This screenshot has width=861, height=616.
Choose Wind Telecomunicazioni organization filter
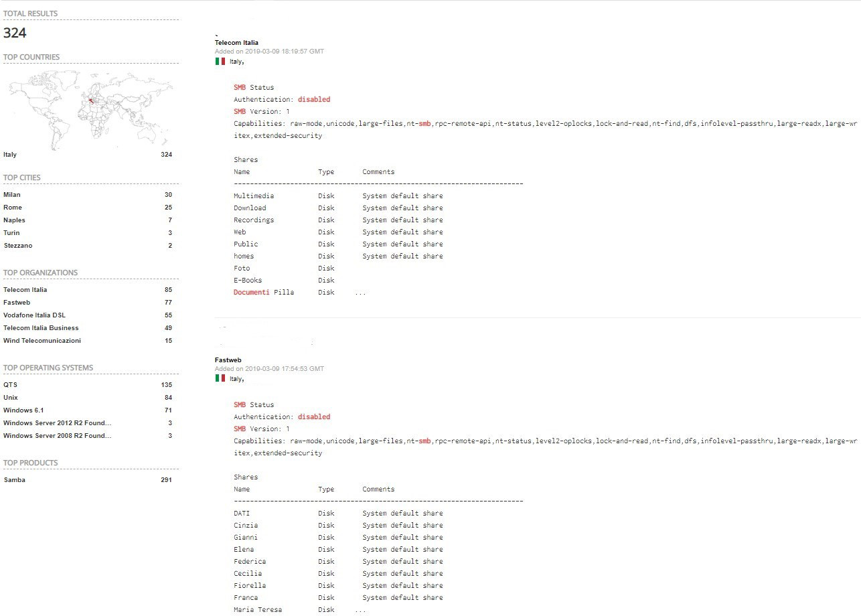pyautogui.click(x=42, y=341)
